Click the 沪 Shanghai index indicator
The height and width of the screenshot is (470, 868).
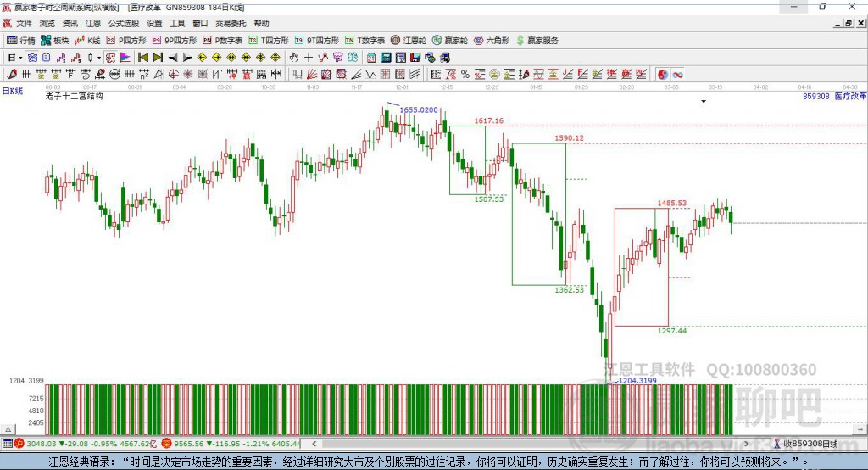pos(19,444)
